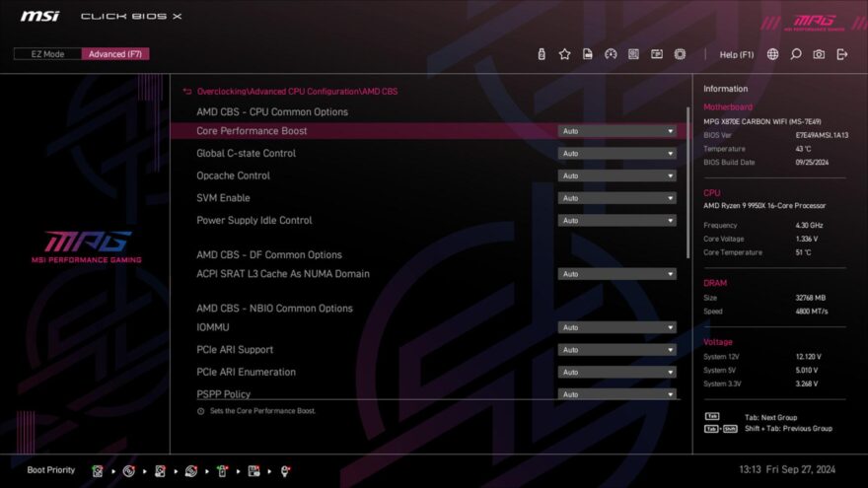Select the floppy disk boot device icon
Viewport: 868px width, 488px height.
click(254, 471)
